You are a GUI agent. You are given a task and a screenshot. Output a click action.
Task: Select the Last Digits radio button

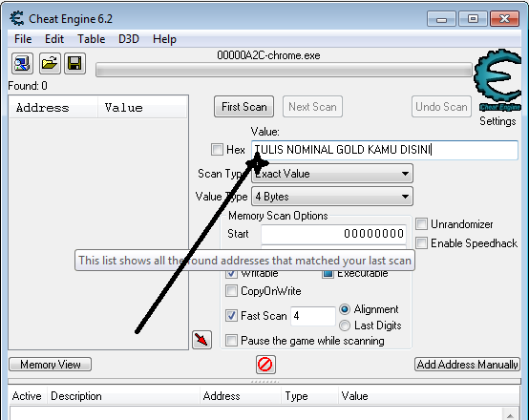tap(345, 325)
